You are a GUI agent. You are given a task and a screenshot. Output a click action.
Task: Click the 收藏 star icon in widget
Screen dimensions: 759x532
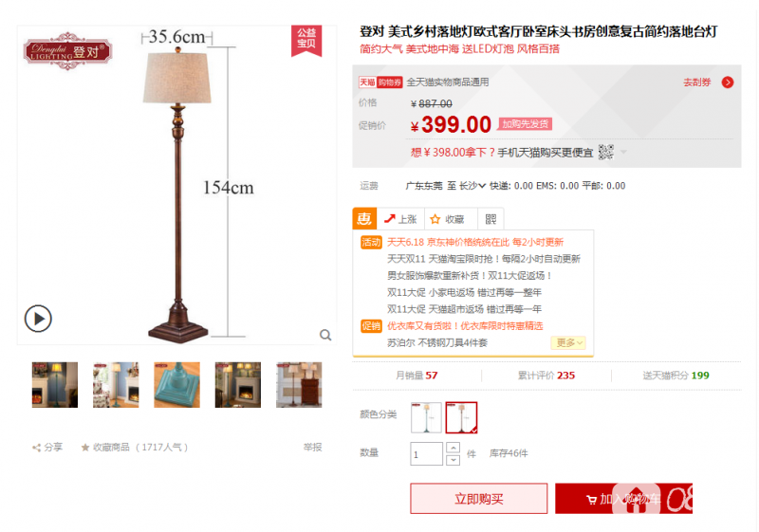coord(435,219)
